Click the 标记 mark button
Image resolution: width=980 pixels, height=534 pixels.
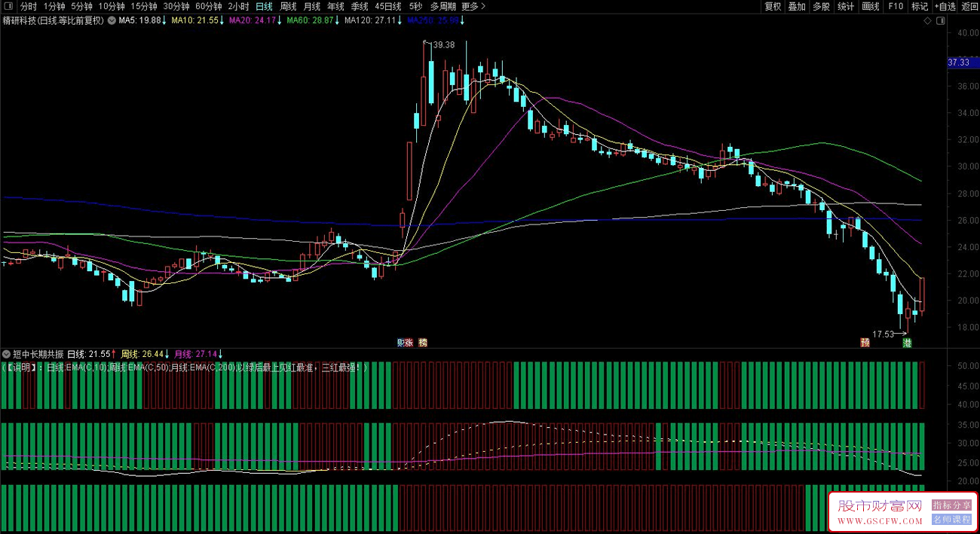920,6
